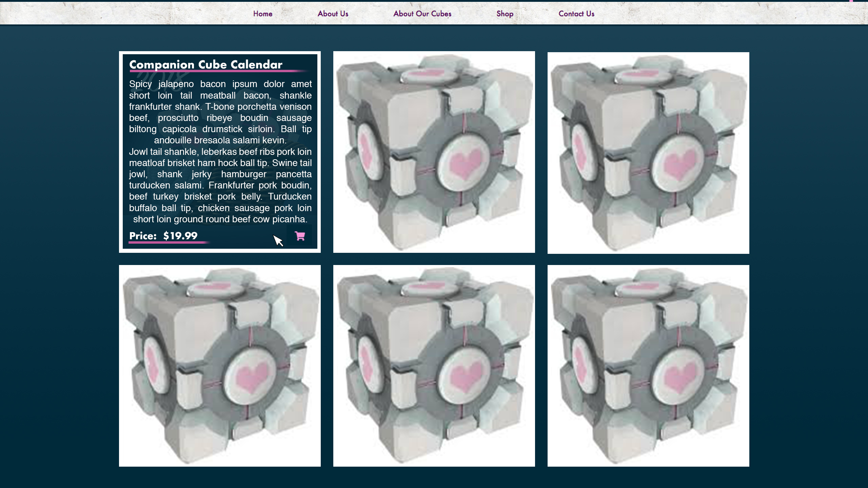The height and width of the screenshot is (488, 868).
Task: Click the paragraph starting 'Spicy jalapeno bacon ipsum'
Action: point(220,112)
